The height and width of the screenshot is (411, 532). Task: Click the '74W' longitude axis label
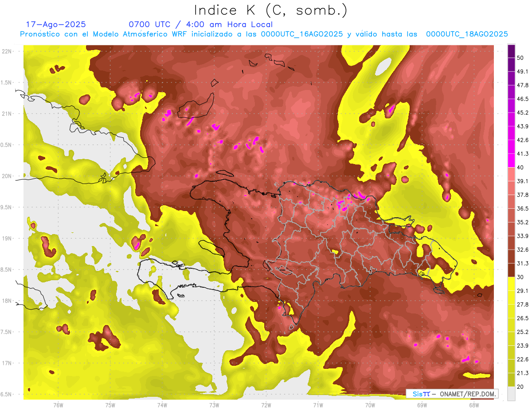click(x=162, y=405)
